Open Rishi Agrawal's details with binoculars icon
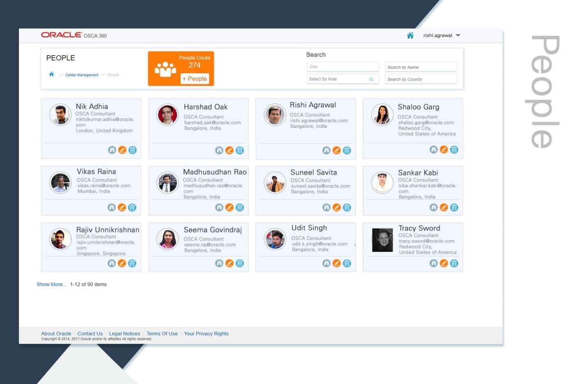 click(326, 150)
